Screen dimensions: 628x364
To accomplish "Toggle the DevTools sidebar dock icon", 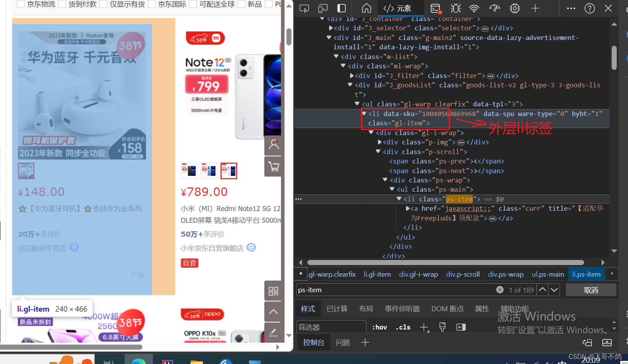I will coord(342,9).
